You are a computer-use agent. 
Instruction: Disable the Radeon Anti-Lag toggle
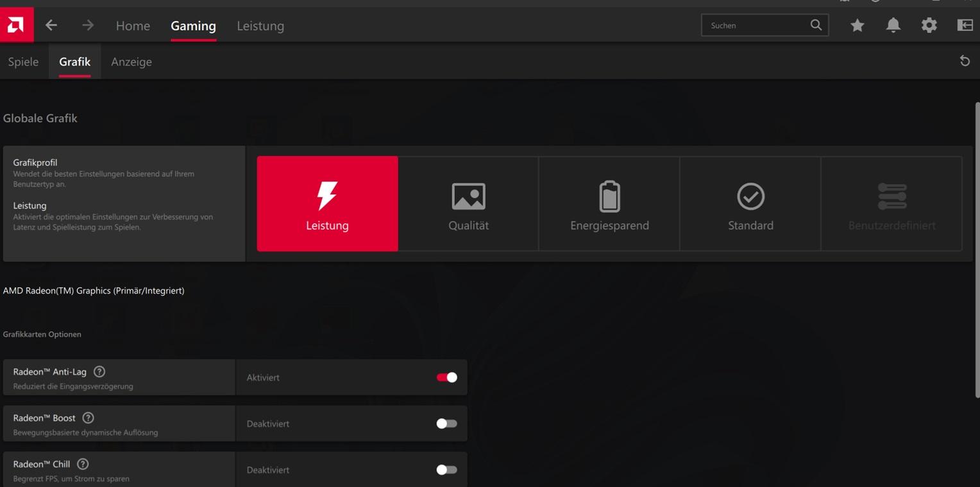[446, 377]
